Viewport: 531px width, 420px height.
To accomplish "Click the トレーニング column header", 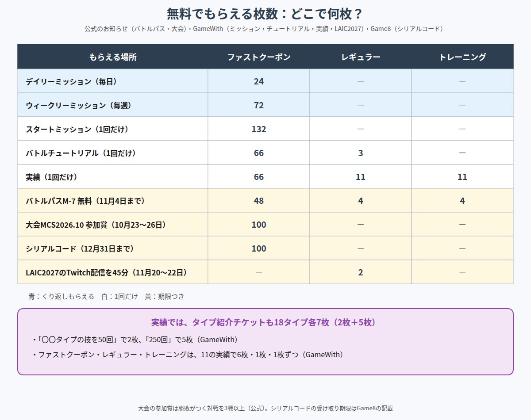I will pyautogui.click(x=462, y=57).
